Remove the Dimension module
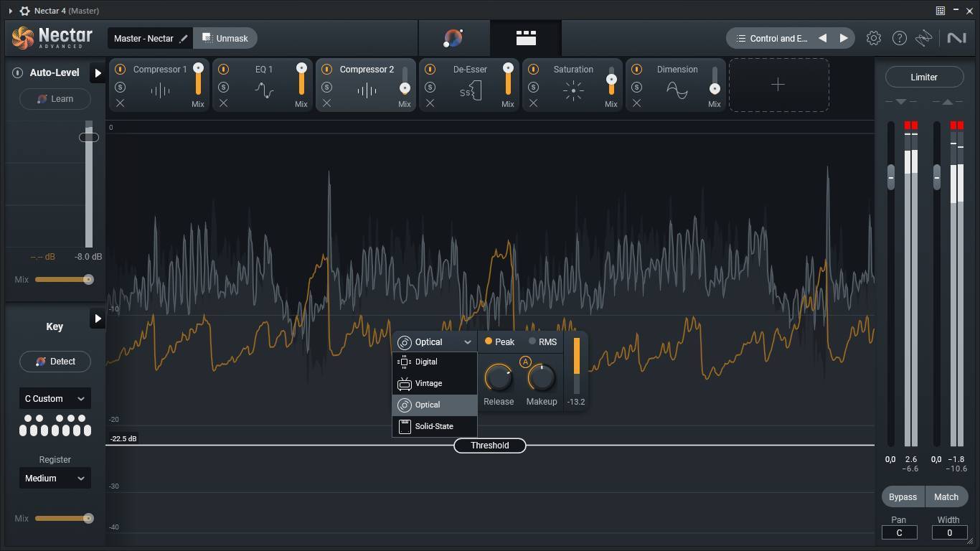The height and width of the screenshot is (551, 980). tap(636, 103)
